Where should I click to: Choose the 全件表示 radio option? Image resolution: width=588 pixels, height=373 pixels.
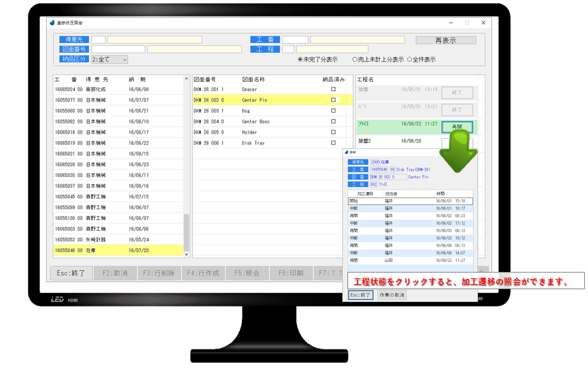[408, 60]
